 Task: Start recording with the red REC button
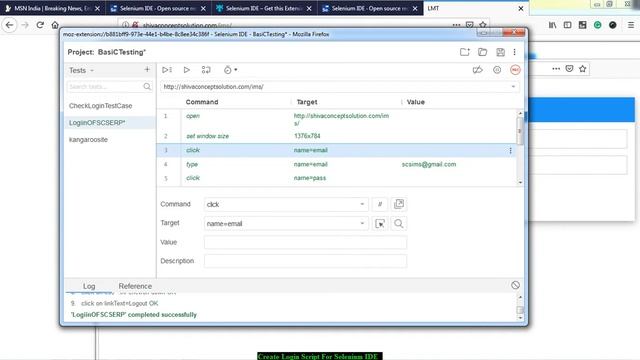point(515,70)
